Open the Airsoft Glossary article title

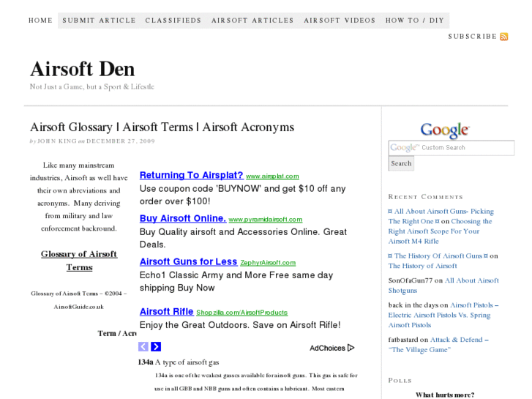162,127
